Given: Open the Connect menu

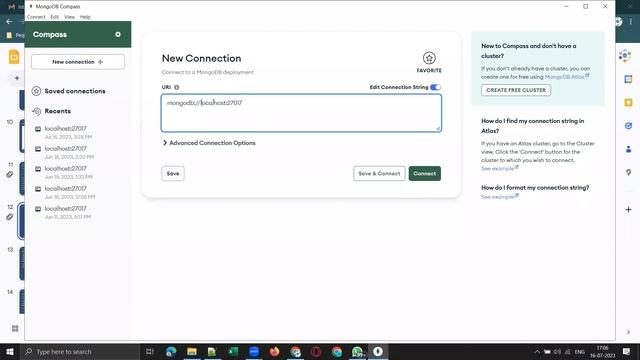Looking at the screenshot, I should coord(36,17).
